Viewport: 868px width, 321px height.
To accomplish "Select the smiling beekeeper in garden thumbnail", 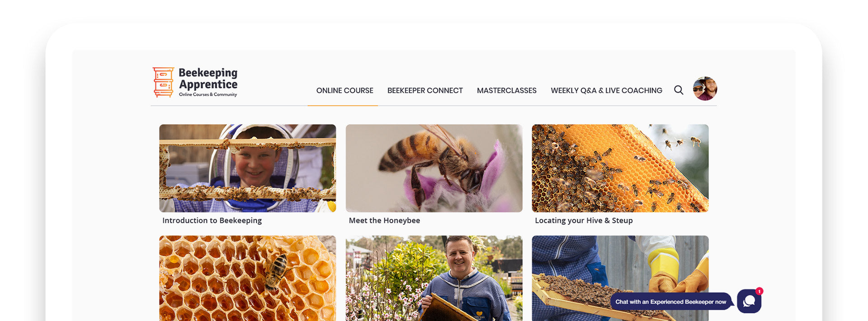I will coord(434,278).
